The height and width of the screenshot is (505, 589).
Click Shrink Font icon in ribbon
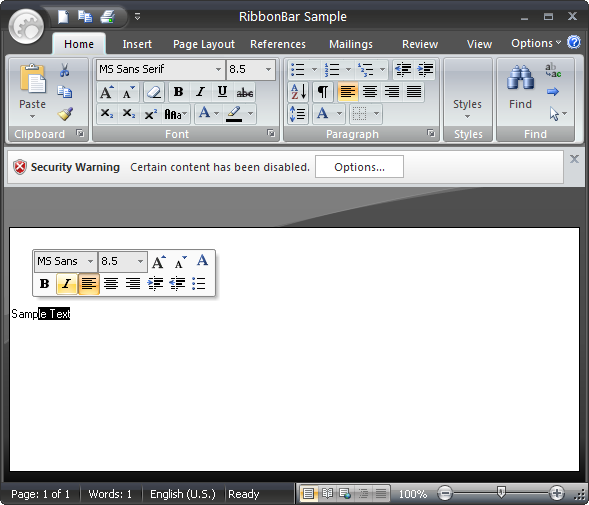coord(128,92)
